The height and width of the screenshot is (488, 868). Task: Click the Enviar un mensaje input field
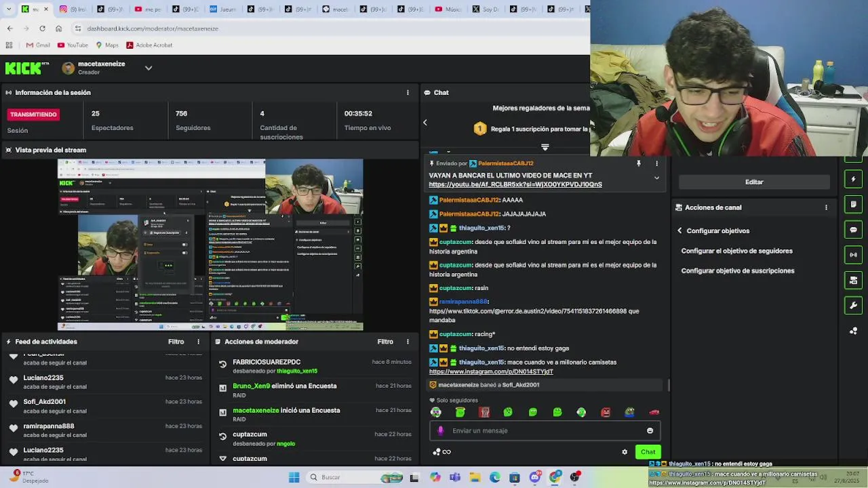(545, 430)
